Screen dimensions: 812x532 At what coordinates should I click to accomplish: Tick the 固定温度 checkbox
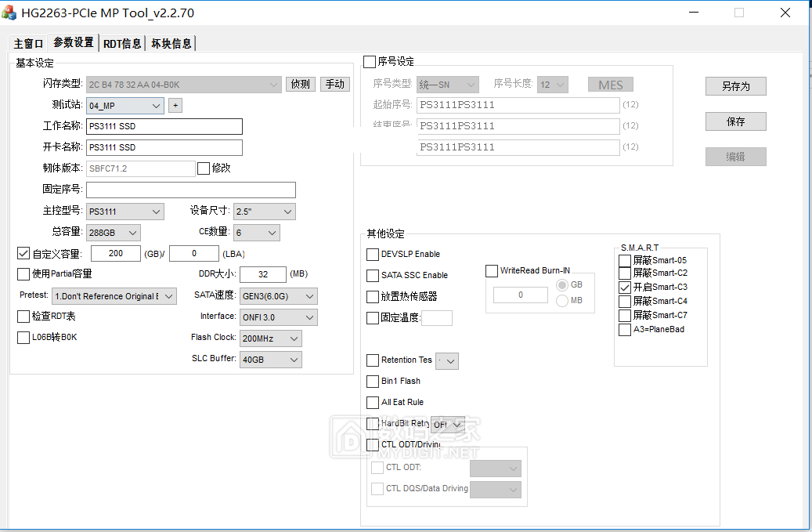[373, 318]
